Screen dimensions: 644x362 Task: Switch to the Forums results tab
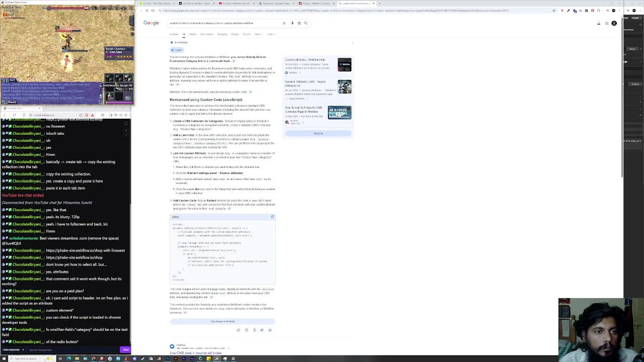coord(247,34)
